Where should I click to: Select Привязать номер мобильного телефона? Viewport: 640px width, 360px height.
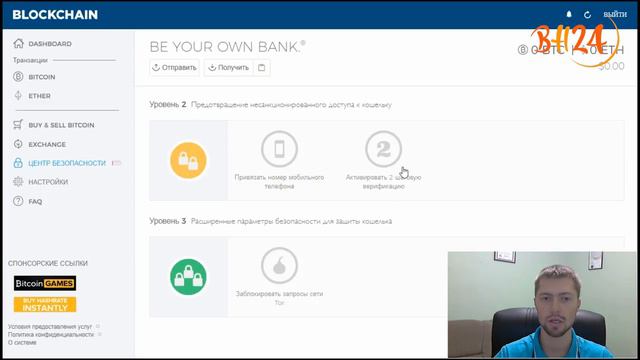279,182
